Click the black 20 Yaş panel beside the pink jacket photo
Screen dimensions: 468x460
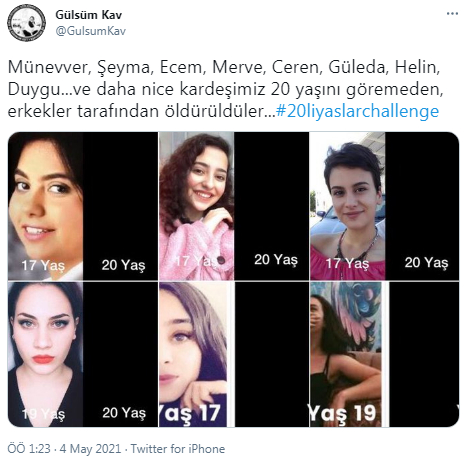(271, 206)
